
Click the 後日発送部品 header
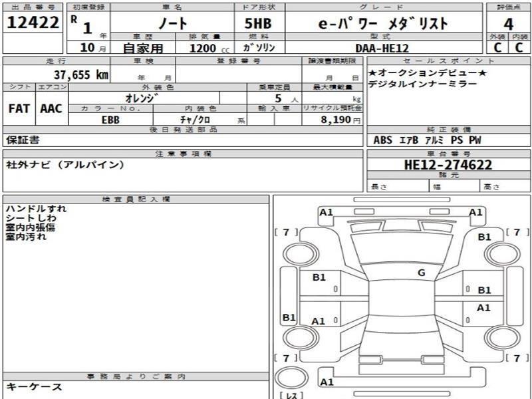tap(184, 130)
